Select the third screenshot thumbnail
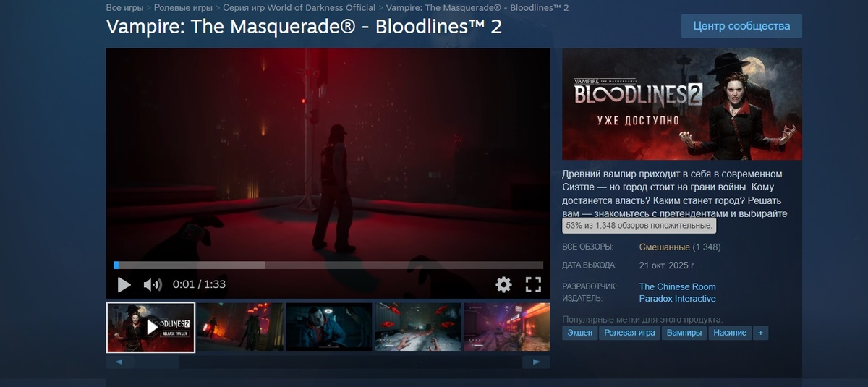868x387 pixels. coord(329,327)
